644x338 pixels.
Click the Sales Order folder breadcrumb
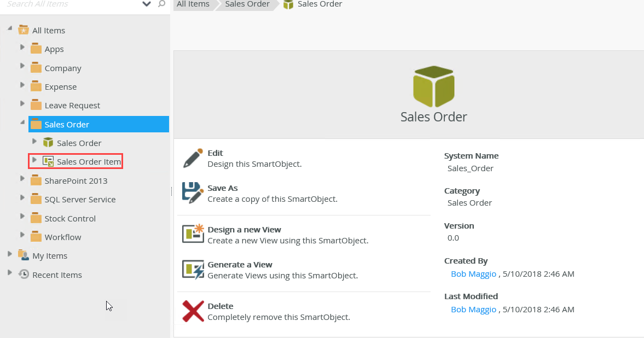[x=248, y=4]
